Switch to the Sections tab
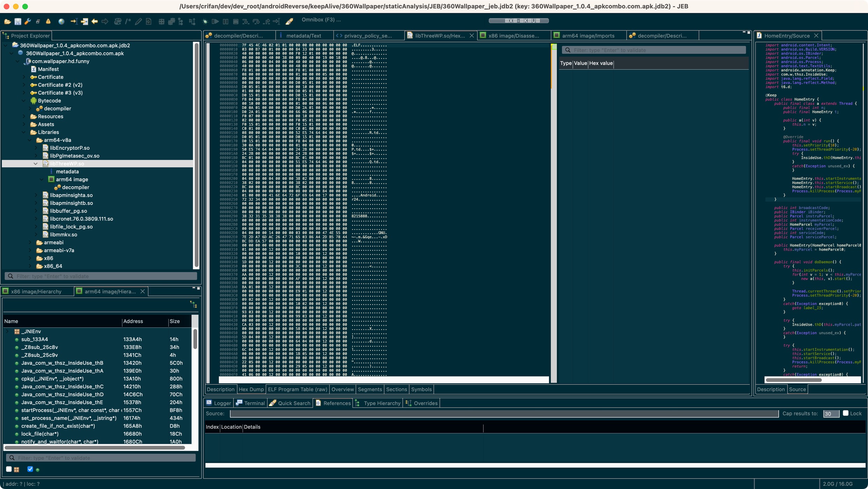The height and width of the screenshot is (489, 868). [x=396, y=389]
